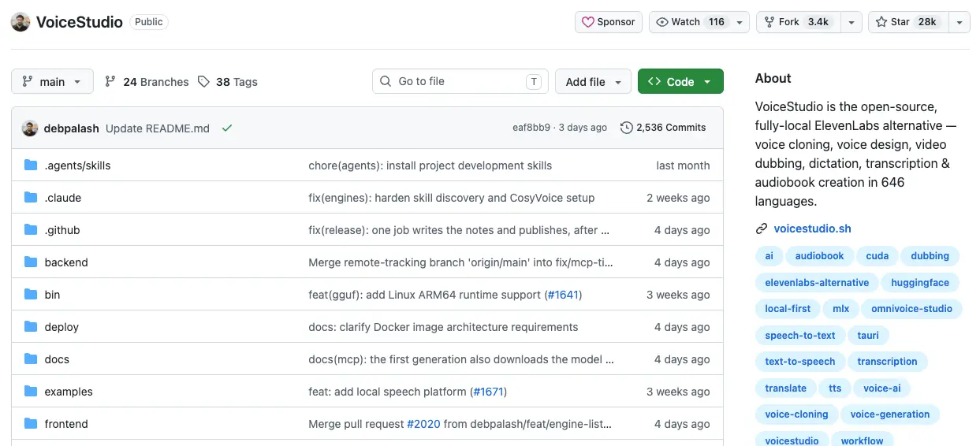Click the 'local-first' topic tag
This screenshot has height=446, width=980.
coord(788,309)
